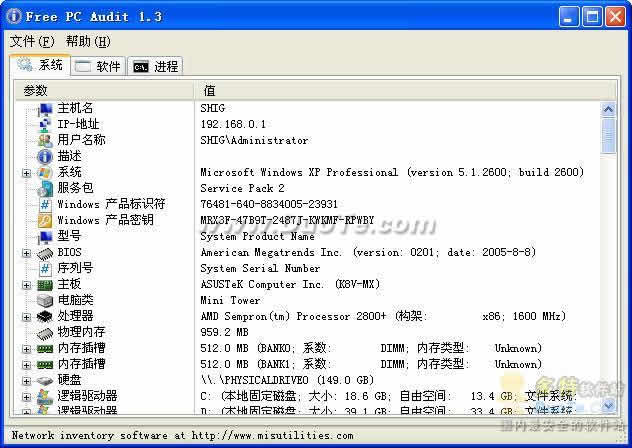The image size is (632, 448).
Task: Select the IP-地址 row label
Action: pyautogui.click(x=78, y=124)
